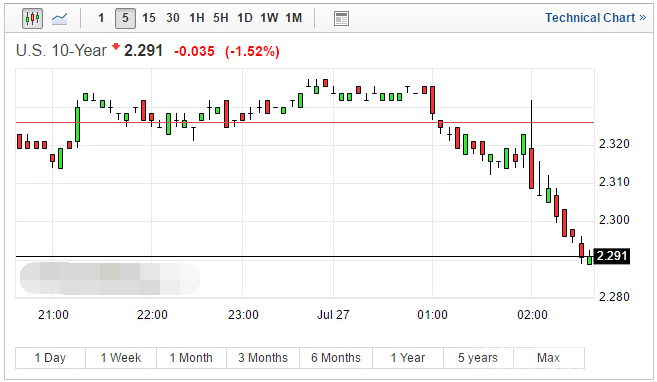Select the 15 minute interval
The height and width of the screenshot is (382, 657).
[149, 18]
